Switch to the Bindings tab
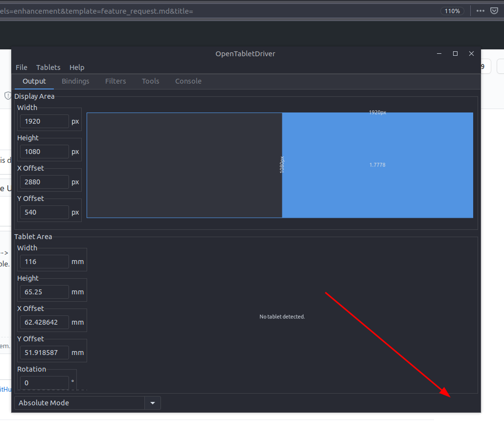This screenshot has height=421, width=504. tap(75, 81)
